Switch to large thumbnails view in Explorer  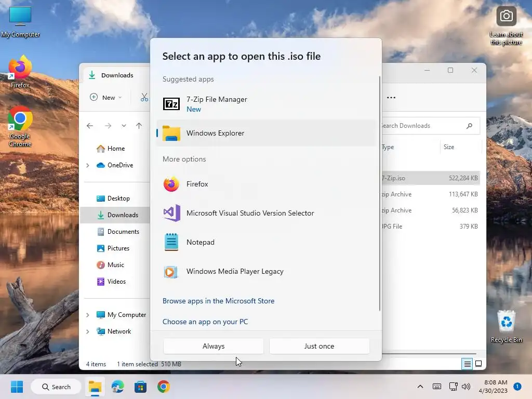point(478,364)
